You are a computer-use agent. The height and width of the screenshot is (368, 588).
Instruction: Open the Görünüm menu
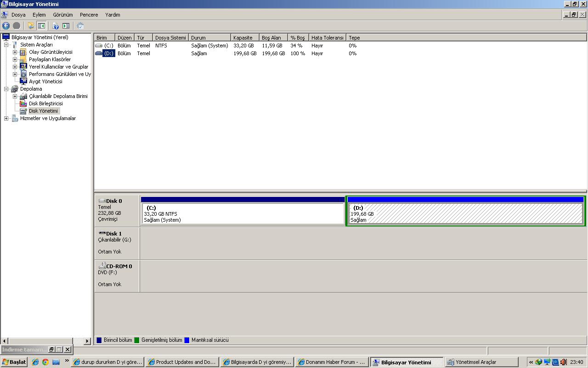pos(63,15)
